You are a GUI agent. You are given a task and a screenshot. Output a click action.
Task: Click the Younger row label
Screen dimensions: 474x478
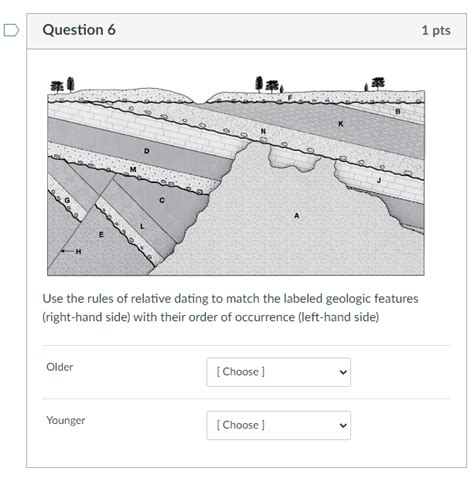(x=66, y=420)
